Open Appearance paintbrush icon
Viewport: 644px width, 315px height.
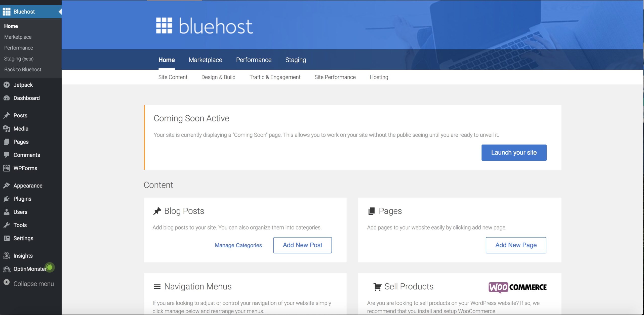[7, 186]
